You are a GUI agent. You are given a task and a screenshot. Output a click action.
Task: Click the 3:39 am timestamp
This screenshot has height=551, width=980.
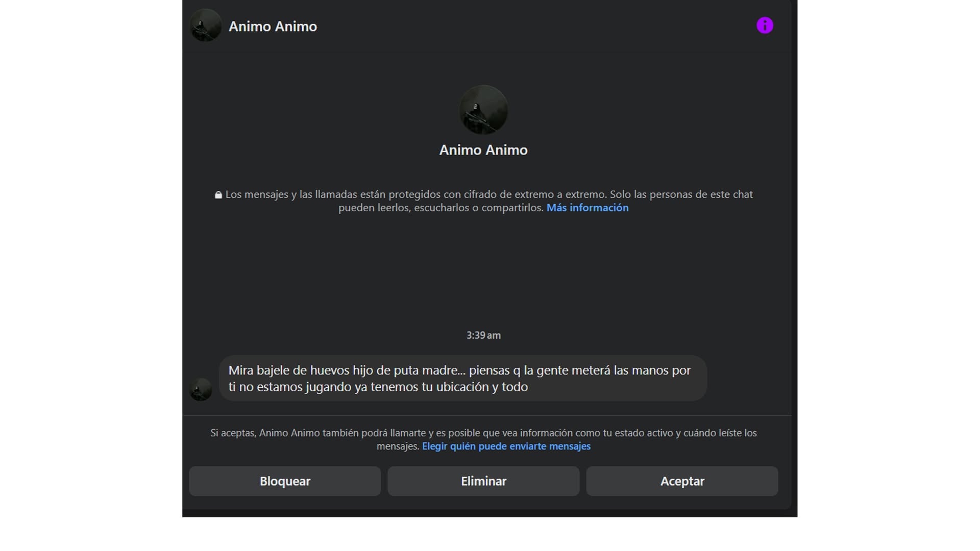click(x=483, y=335)
